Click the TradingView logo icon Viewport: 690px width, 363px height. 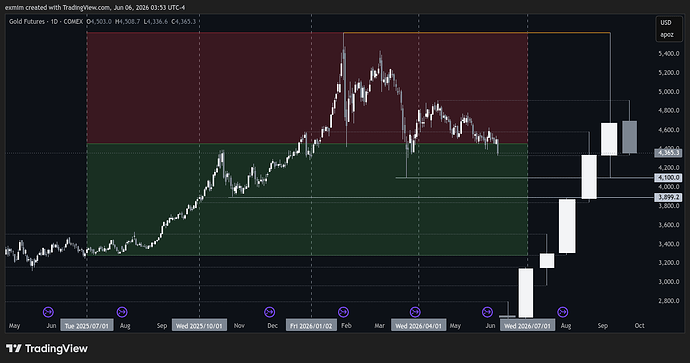coord(14,348)
